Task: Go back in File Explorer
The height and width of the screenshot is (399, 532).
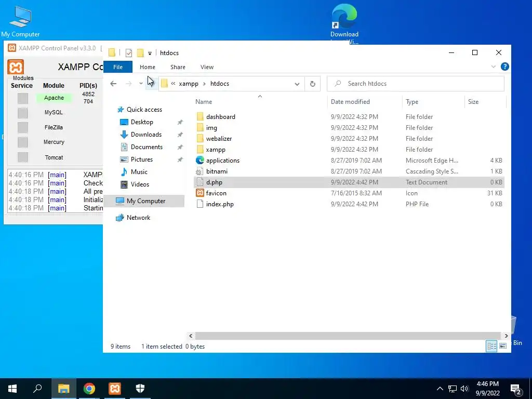Action: (113, 84)
